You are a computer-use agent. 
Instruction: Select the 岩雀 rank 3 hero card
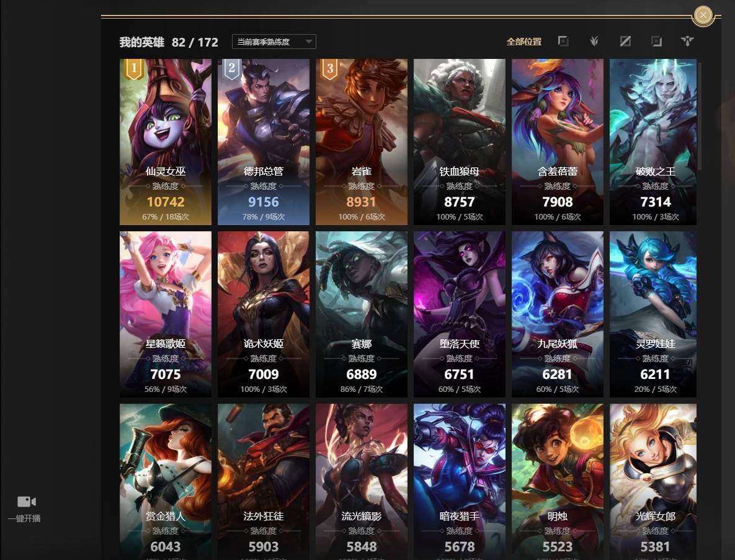point(362,142)
